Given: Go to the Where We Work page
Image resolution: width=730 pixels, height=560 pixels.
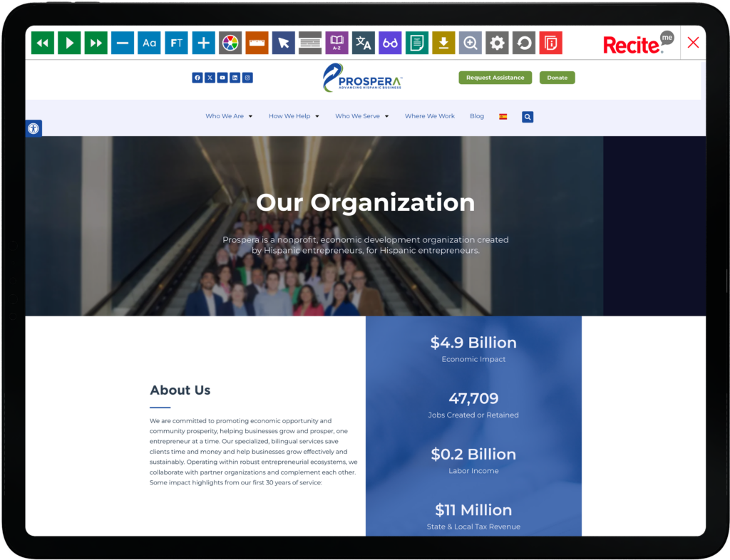Looking at the screenshot, I should (x=430, y=116).
